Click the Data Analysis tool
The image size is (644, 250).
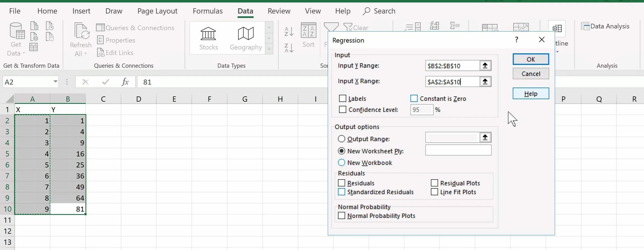point(605,27)
